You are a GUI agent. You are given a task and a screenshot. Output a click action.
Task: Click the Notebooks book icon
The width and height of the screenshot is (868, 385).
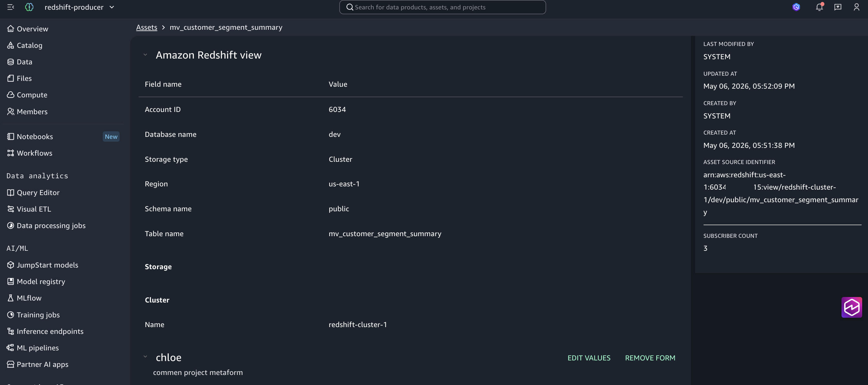(x=10, y=136)
